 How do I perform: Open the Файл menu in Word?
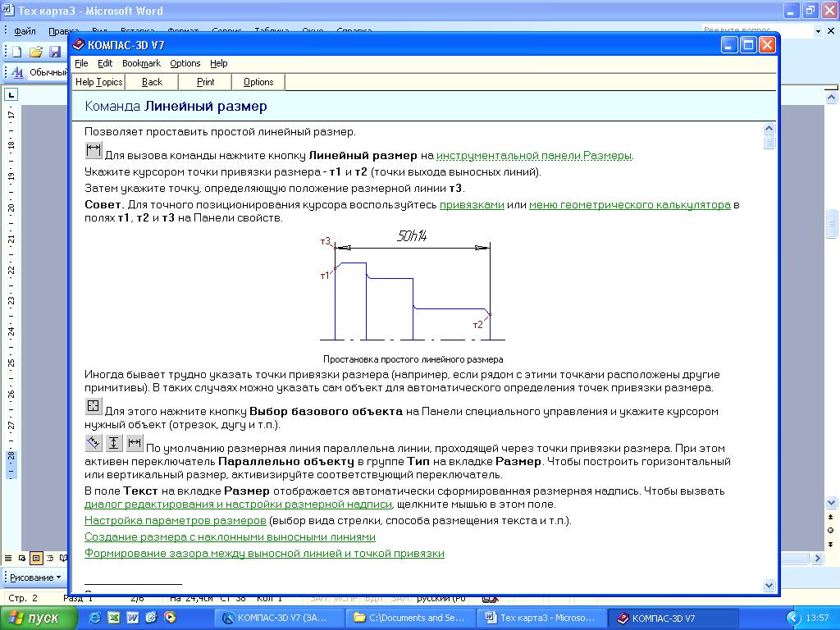pos(25,31)
